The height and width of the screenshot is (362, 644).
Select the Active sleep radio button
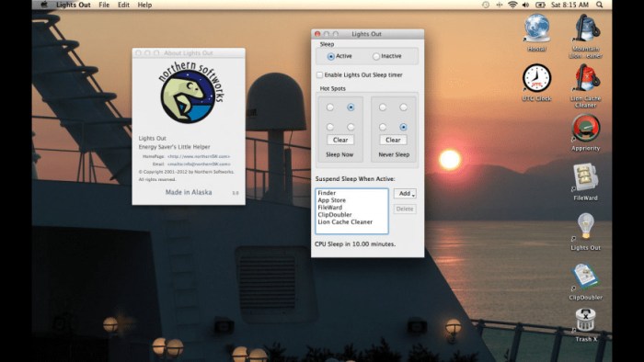pyautogui.click(x=330, y=57)
